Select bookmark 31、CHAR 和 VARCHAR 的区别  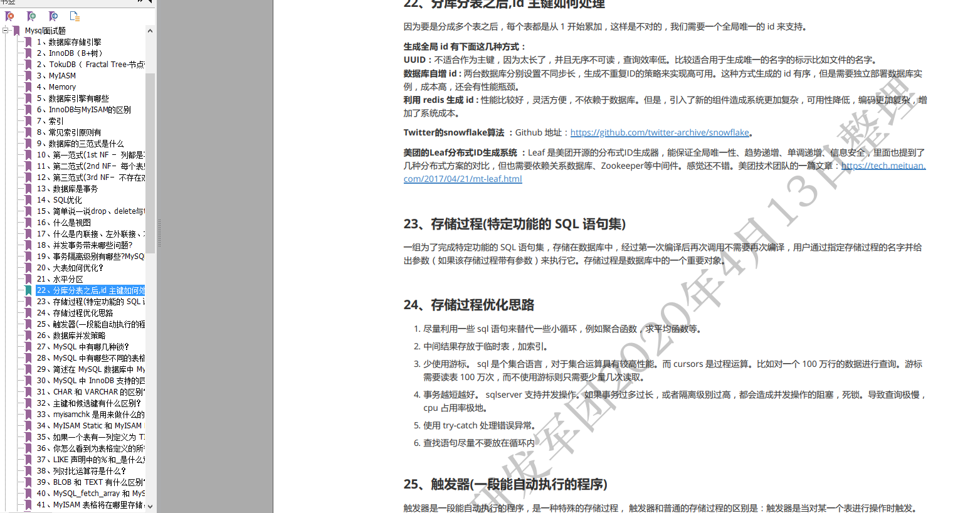coord(90,392)
